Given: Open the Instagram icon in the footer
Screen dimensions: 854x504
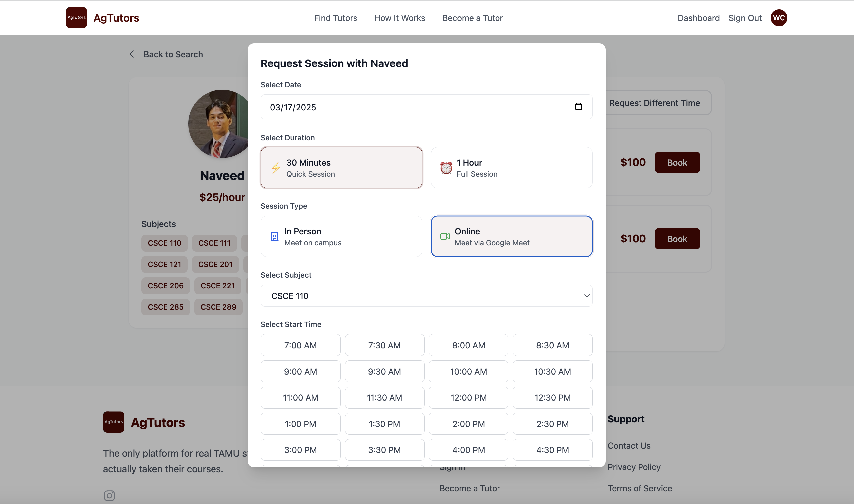Looking at the screenshot, I should (x=109, y=495).
